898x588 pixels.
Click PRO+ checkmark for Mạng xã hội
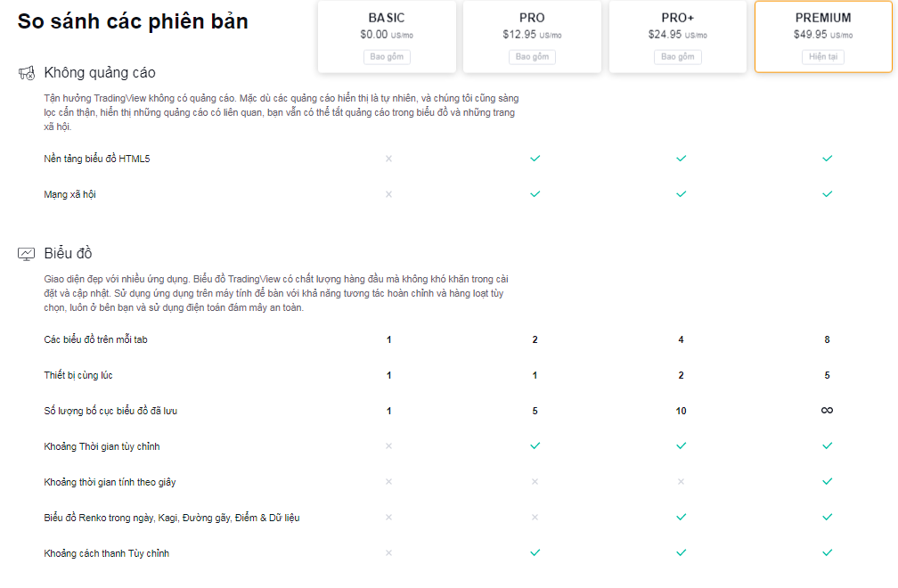tap(681, 194)
